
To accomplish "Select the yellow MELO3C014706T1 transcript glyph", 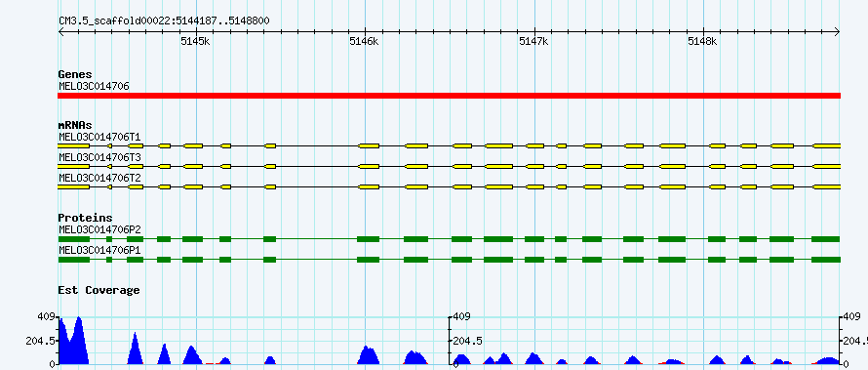I will 449,145.
